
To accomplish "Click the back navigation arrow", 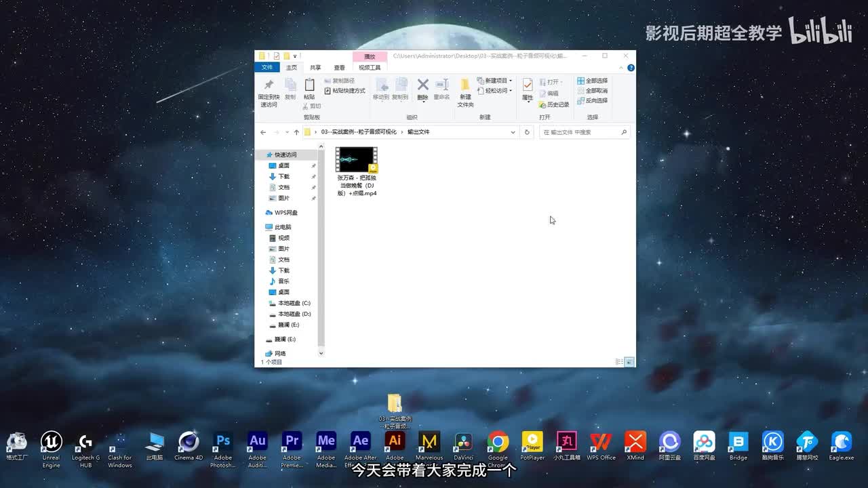I will [264, 132].
